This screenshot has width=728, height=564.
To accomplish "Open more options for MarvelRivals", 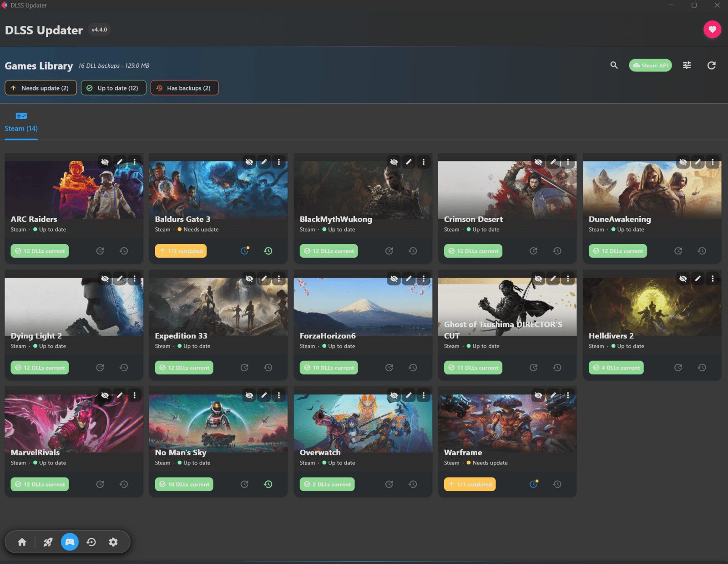I will point(134,395).
